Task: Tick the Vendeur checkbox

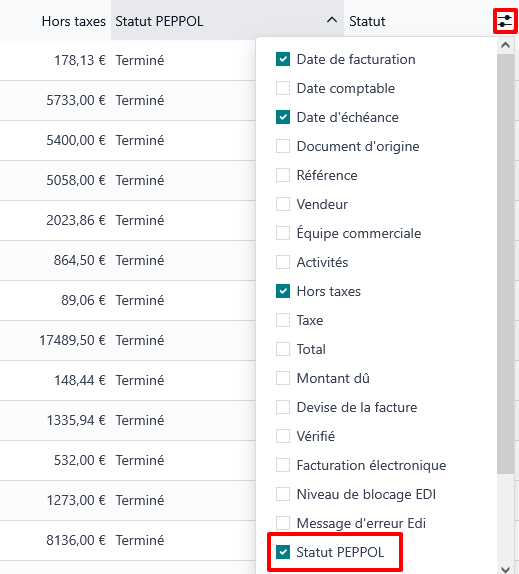Action: (283, 204)
